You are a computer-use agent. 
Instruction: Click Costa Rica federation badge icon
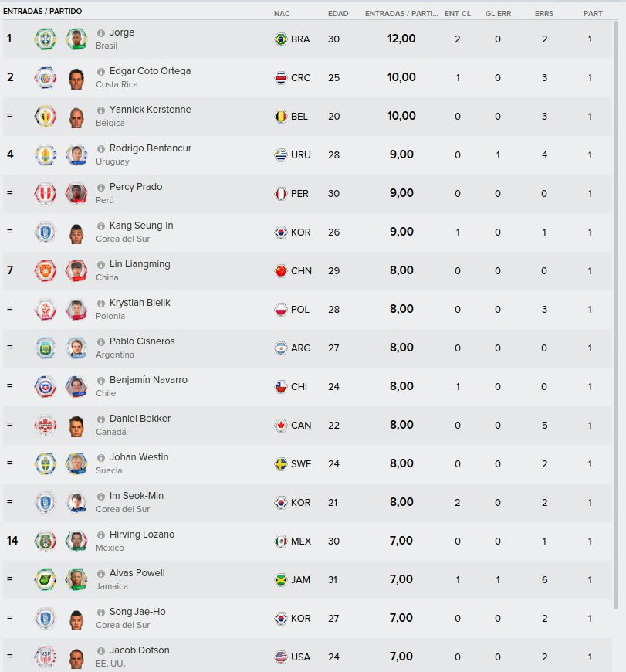tap(46, 77)
